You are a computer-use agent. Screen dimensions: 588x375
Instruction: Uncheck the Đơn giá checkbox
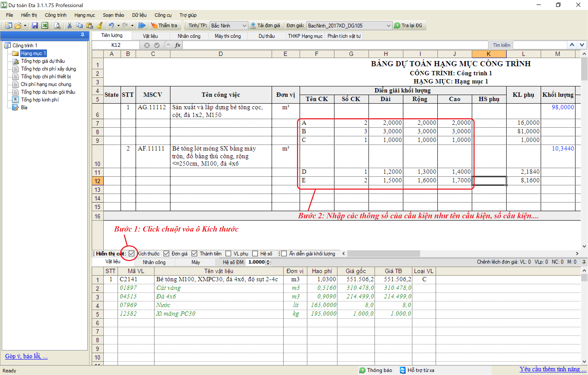coord(166,254)
